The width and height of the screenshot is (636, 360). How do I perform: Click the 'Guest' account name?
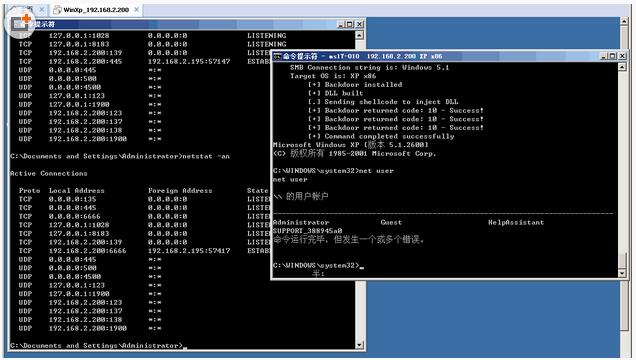[391, 222]
